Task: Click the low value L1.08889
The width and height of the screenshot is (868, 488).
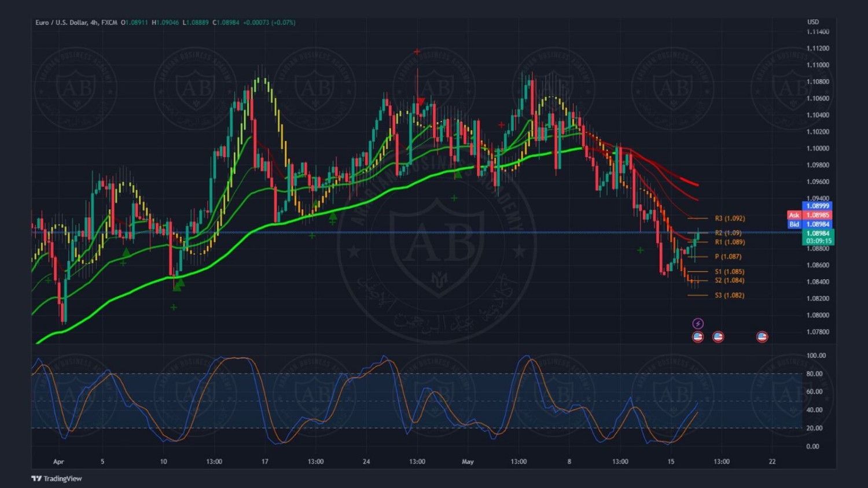Action: (196, 23)
